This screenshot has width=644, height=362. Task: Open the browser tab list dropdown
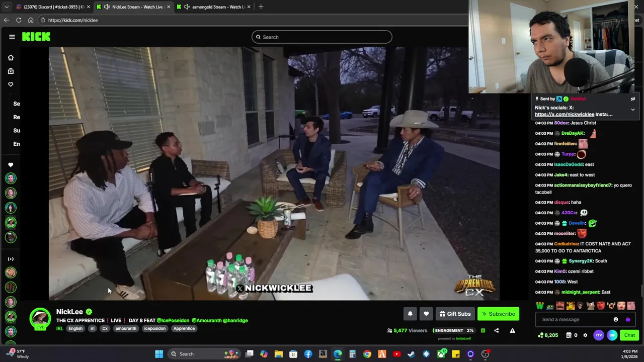point(6,7)
